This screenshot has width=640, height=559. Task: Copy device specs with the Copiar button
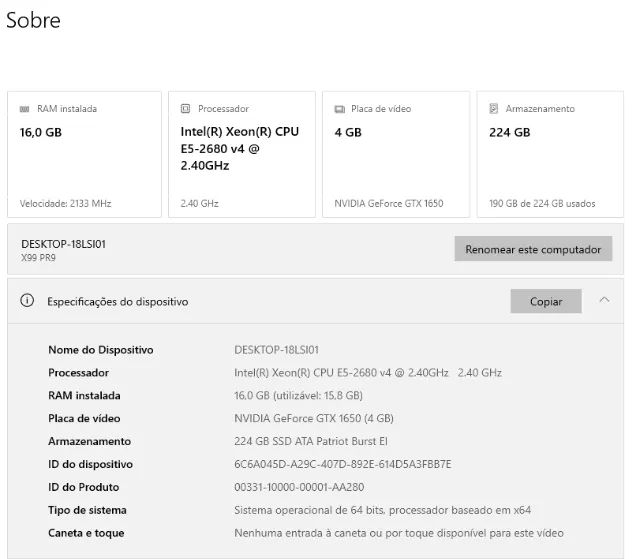pos(545,301)
